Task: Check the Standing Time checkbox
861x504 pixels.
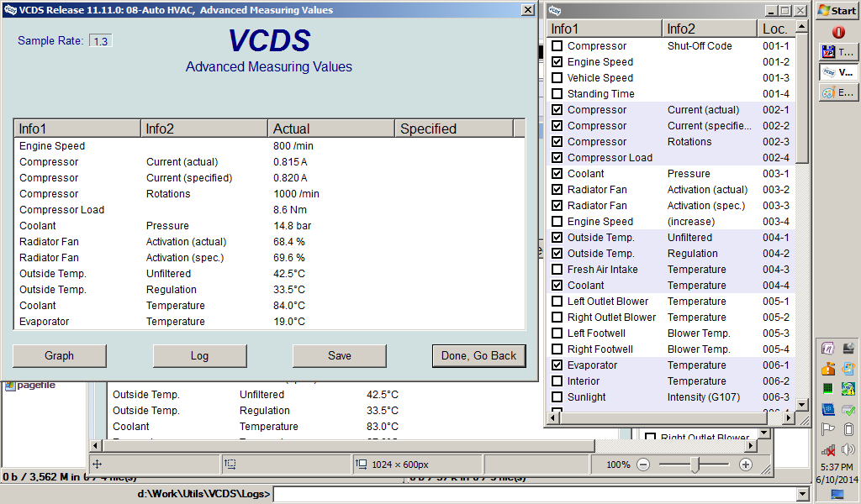Action: (x=557, y=94)
